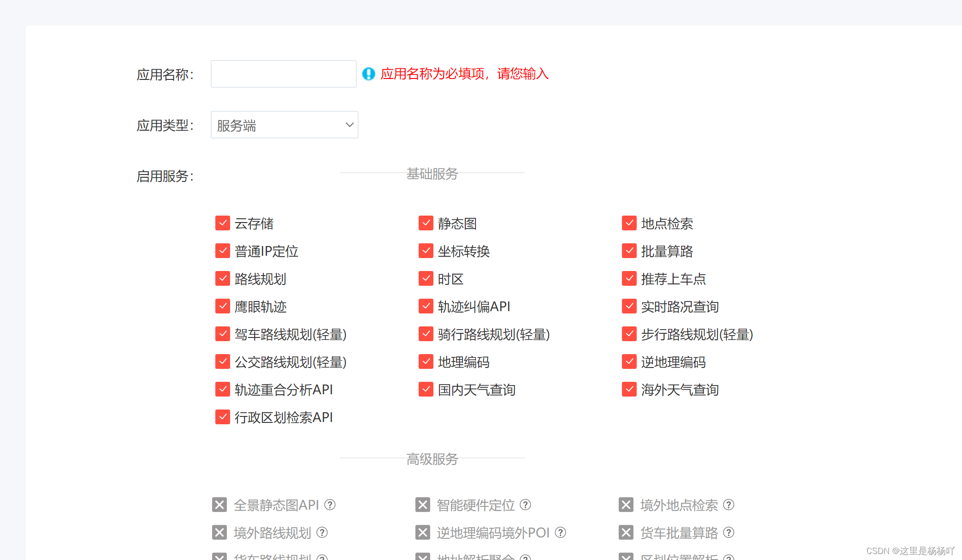Click question mark beside 货车批量算路
Image resolution: width=962 pixels, height=560 pixels.
click(x=729, y=532)
